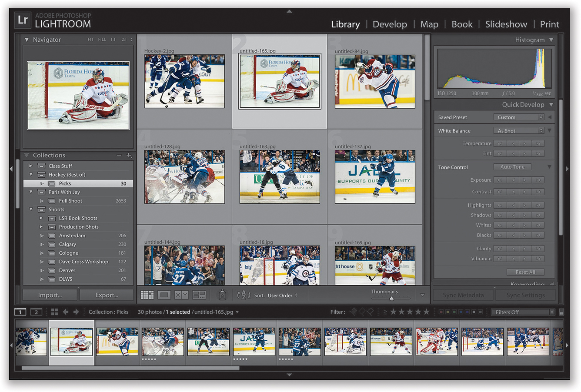Screen dimensions: 581x392
Task: Click the rating comparison (≥) symbol in Filter bar
Action: click(x=385, y=312)
